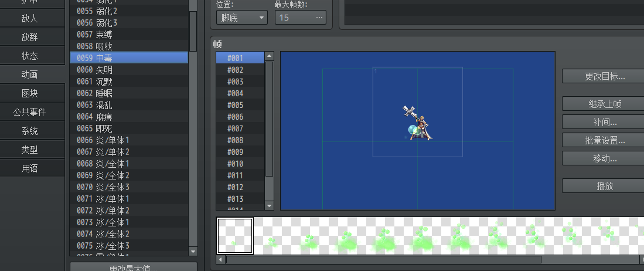Select animation 0072 冰/单体2
The image size is (644, 271).
tap(129, 211)
